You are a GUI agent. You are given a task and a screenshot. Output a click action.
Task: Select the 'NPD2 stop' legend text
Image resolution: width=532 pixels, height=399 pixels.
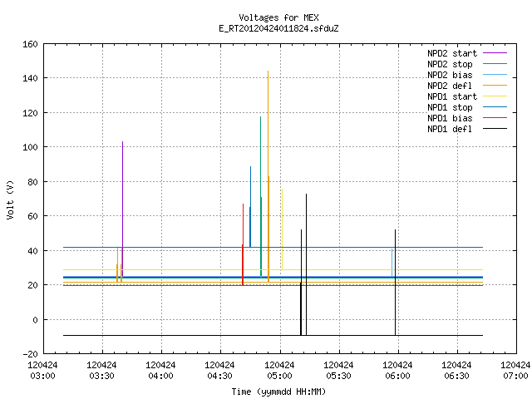tap(450, 64)
